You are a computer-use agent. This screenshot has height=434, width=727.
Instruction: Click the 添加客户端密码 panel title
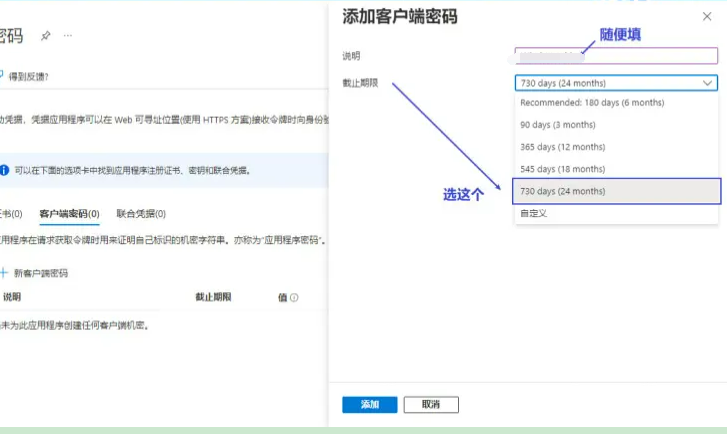[x=400, y=17]
